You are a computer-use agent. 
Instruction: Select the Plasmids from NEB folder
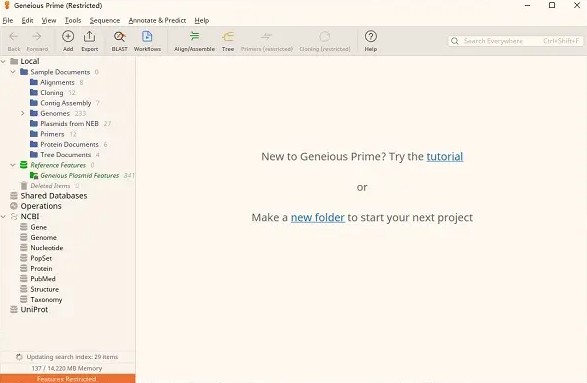point(70,124)
